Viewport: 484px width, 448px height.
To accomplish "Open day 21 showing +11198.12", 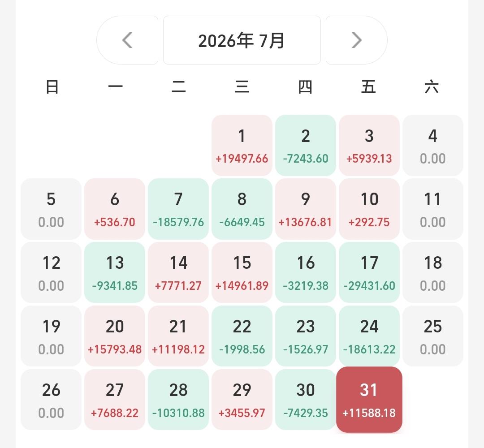I will (178, 336).
